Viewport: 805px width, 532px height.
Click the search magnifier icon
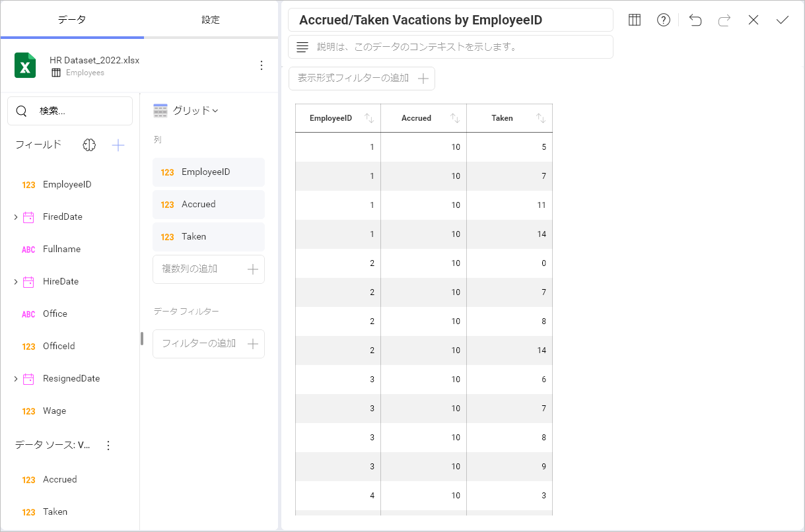[x=21, y=111]
